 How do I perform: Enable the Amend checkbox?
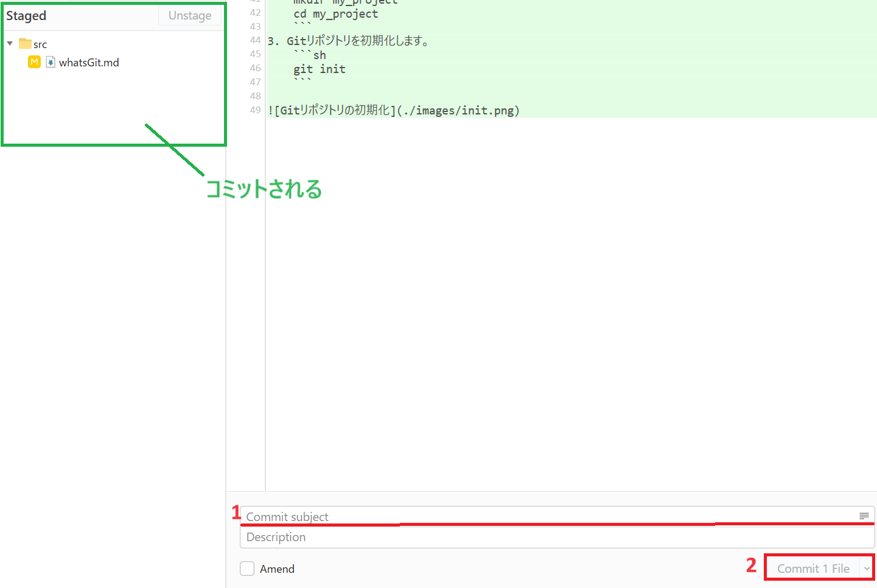click(247, 569)
